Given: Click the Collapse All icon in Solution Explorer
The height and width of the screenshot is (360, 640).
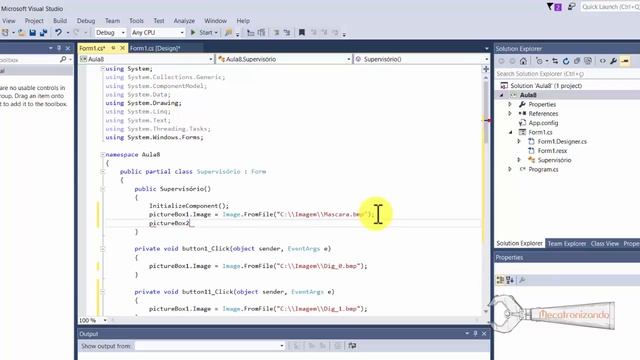Looking at the screenshot, I should [577, 61].
